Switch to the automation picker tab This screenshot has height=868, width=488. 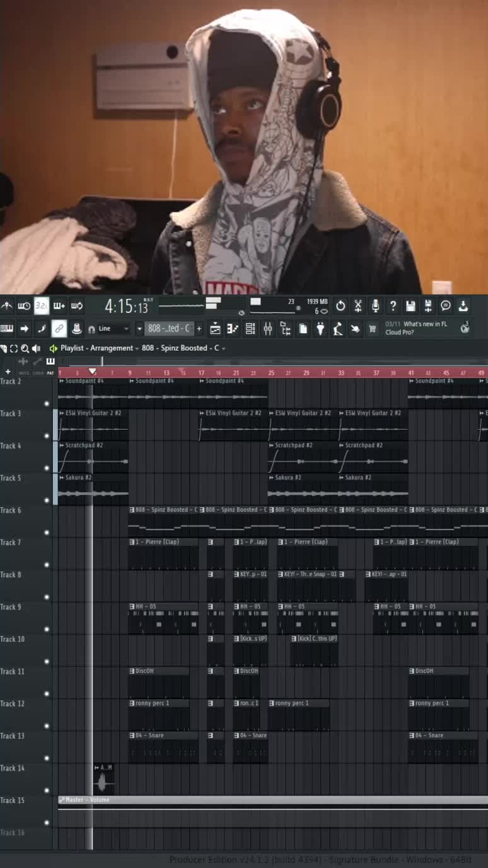pos(37,362)
